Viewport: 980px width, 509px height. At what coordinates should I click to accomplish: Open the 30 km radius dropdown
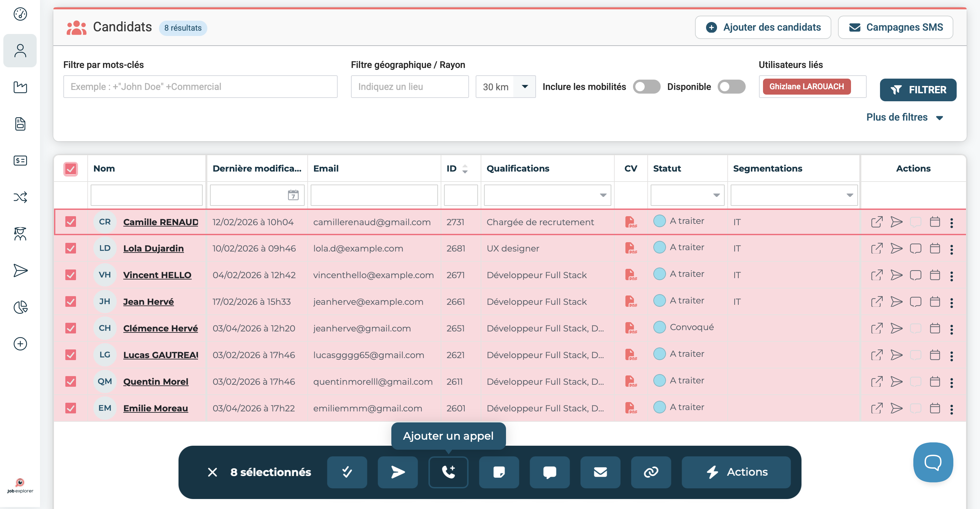pos(505,87)
